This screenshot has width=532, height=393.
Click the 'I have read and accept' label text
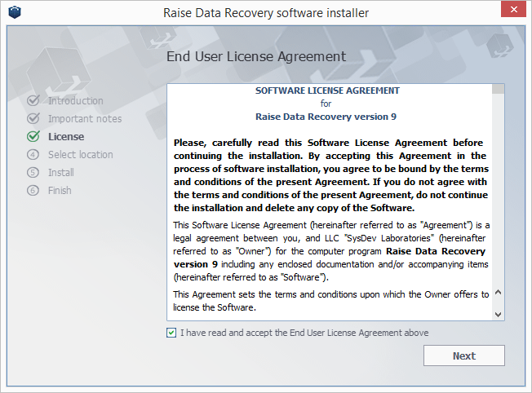[304, 333]
